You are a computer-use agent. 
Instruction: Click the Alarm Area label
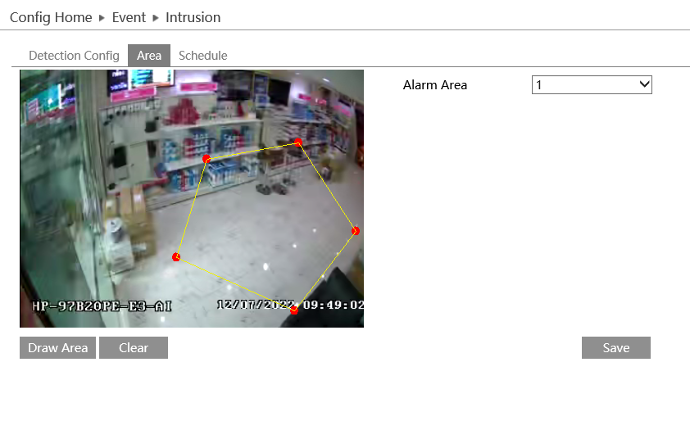pyautogui.click(x=435, y=85)
